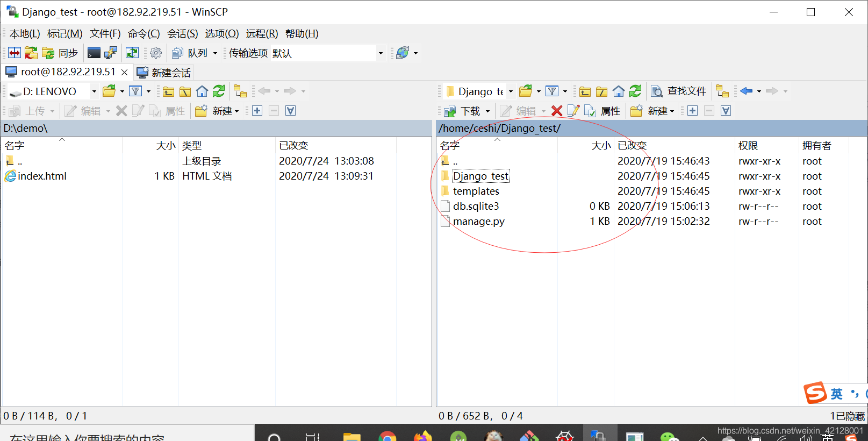Toggle synchronized browsing via 同步
This screenshot has width=868, height=441.
60,53
